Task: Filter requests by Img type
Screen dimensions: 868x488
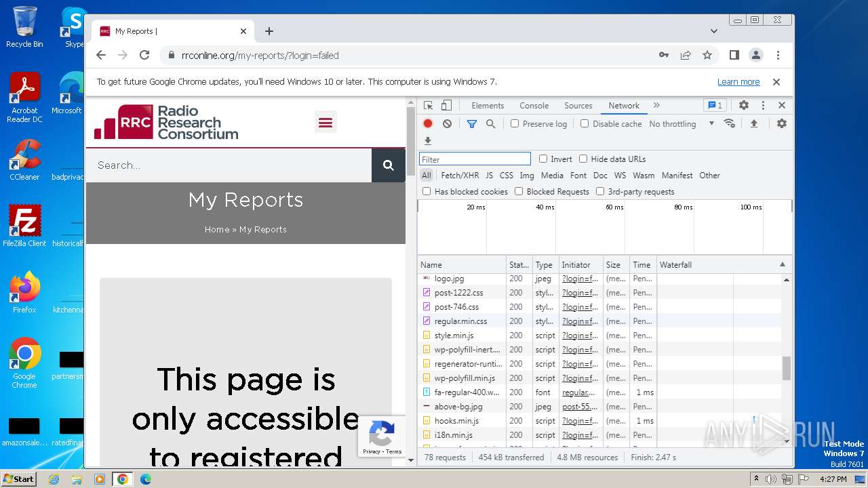Action: (527, 176)
